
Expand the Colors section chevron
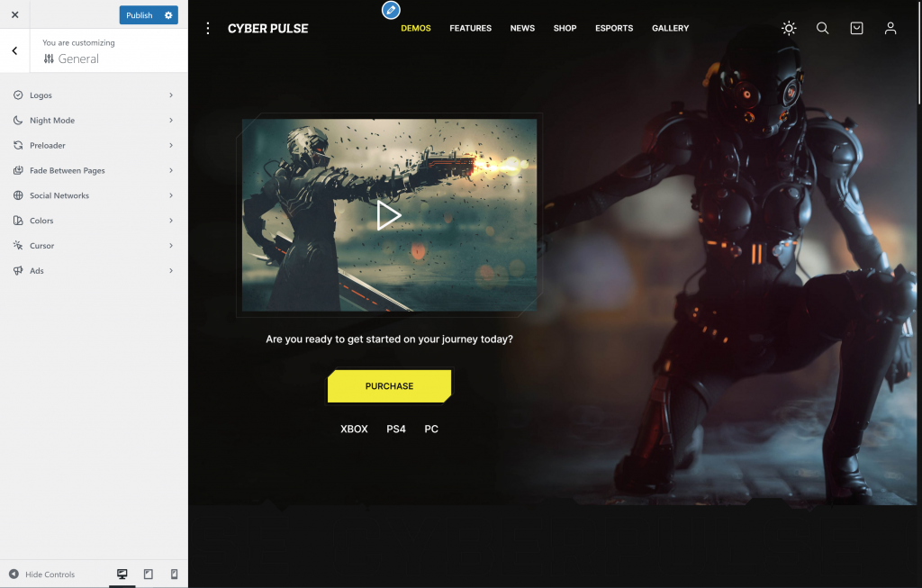tap(171, 221)
